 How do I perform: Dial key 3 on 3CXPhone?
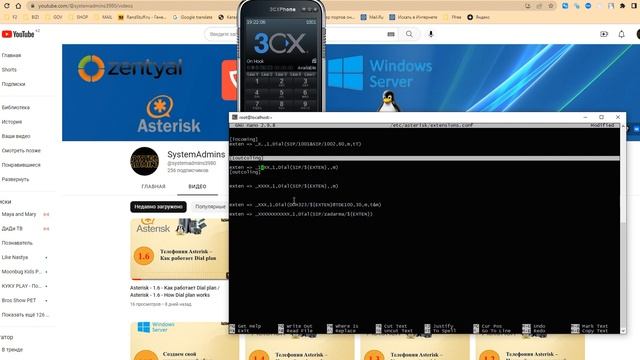point(305,82)
